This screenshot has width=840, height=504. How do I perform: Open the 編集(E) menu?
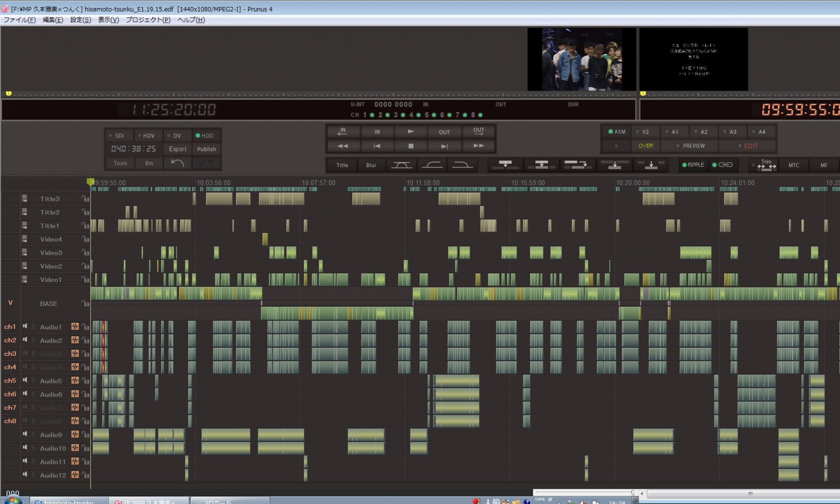[53, 20]
